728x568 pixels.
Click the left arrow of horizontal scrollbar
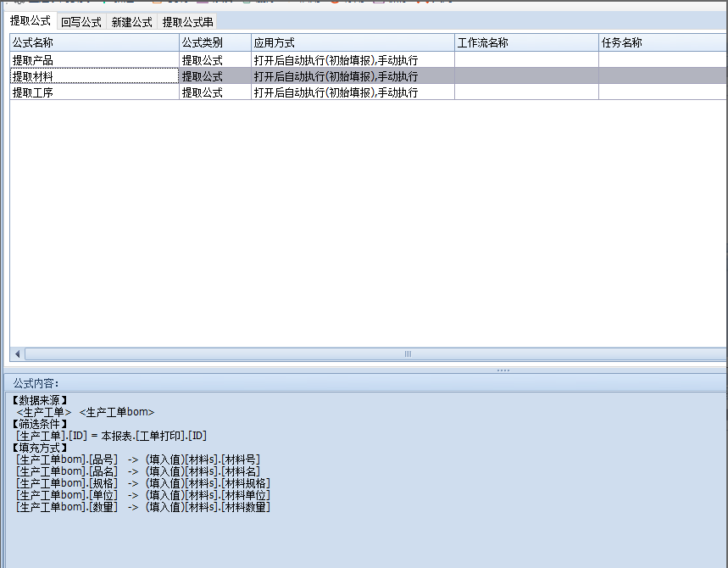coord(17,354)
